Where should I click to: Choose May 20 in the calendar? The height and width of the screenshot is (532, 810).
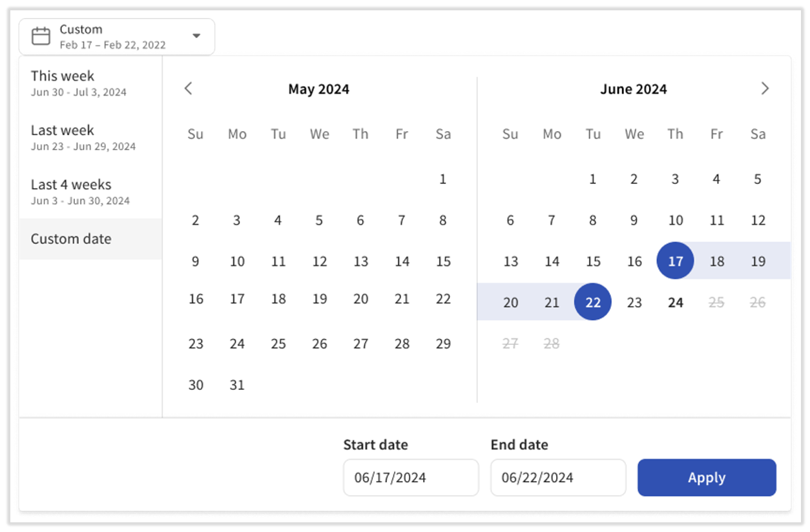click(361, 299)
